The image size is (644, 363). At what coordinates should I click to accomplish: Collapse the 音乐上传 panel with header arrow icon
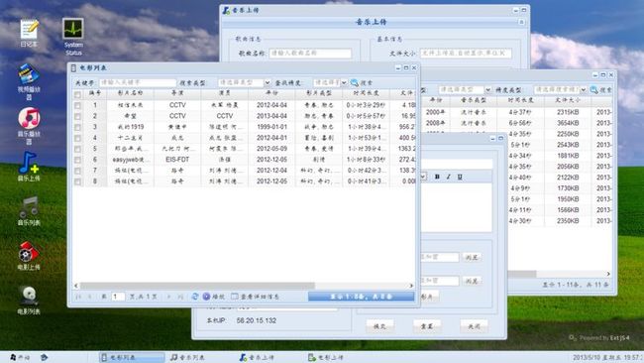click(521, 22)
